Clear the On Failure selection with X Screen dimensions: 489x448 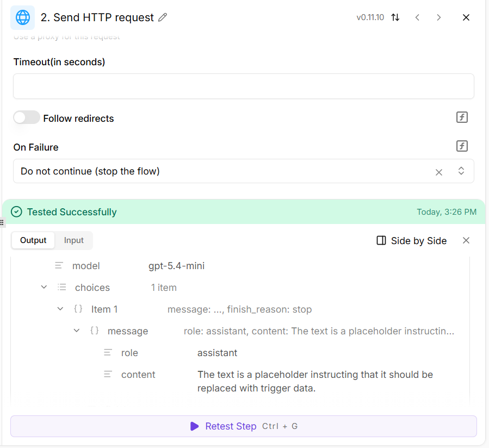click(439, 172)
